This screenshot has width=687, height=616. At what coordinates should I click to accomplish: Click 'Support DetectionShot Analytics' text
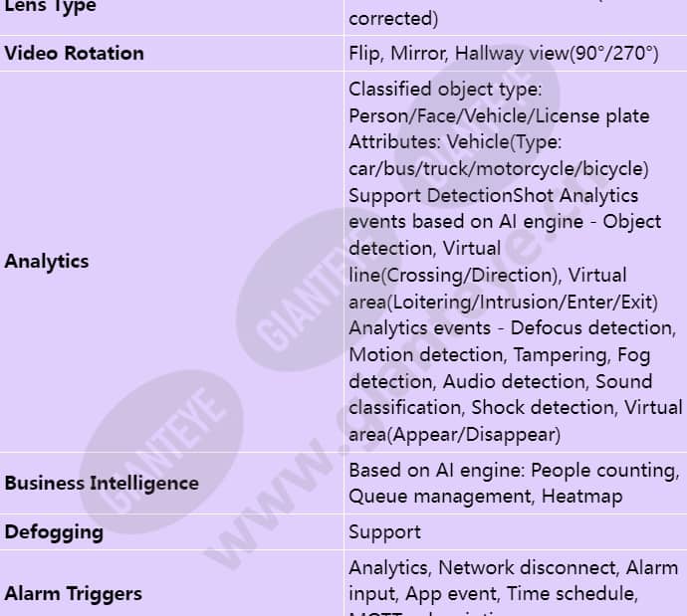(x=493, y=196)
